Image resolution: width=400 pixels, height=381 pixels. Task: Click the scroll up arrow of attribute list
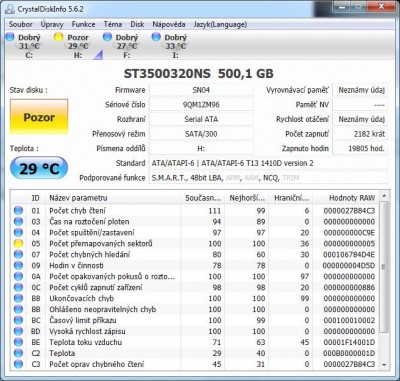[384, 196]
